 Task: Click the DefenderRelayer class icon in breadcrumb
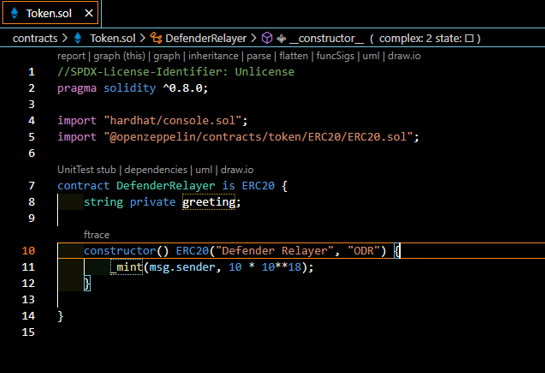[156, 38]
